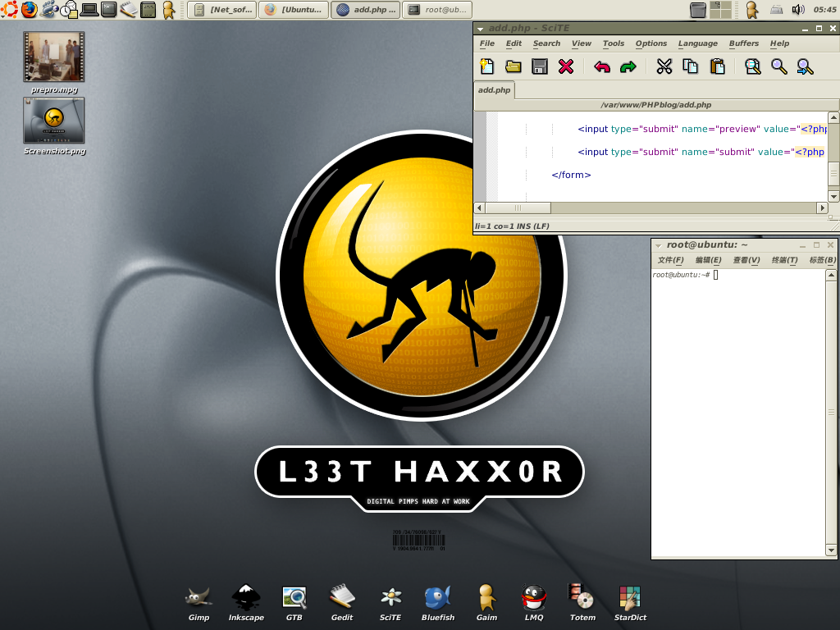Select the add.php buffer tab
The height and width of the screenshot is (630, 840).
point(494,90)
